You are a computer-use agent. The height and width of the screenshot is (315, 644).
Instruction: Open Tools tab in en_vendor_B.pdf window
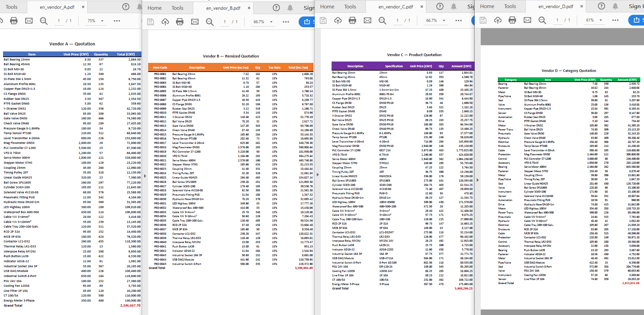tap(177, 8)
